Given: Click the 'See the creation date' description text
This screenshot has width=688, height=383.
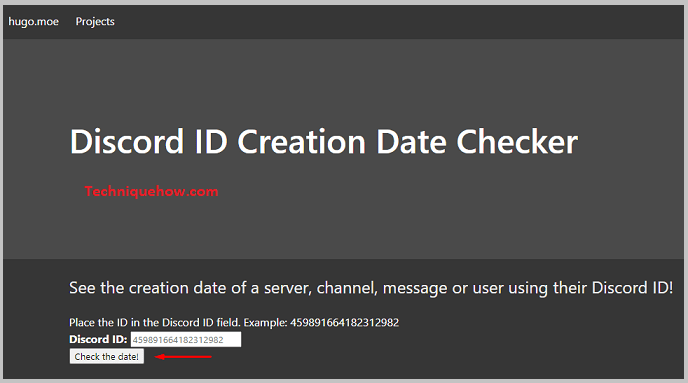Looking at the screenshot, I should pyautogui.click(x=371, y=288).
